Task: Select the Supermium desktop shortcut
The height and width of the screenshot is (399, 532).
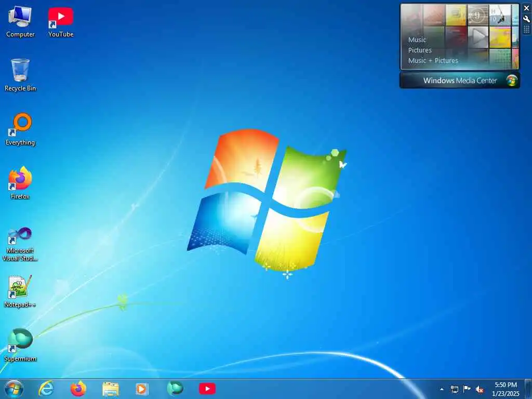Action: [20, 345]
